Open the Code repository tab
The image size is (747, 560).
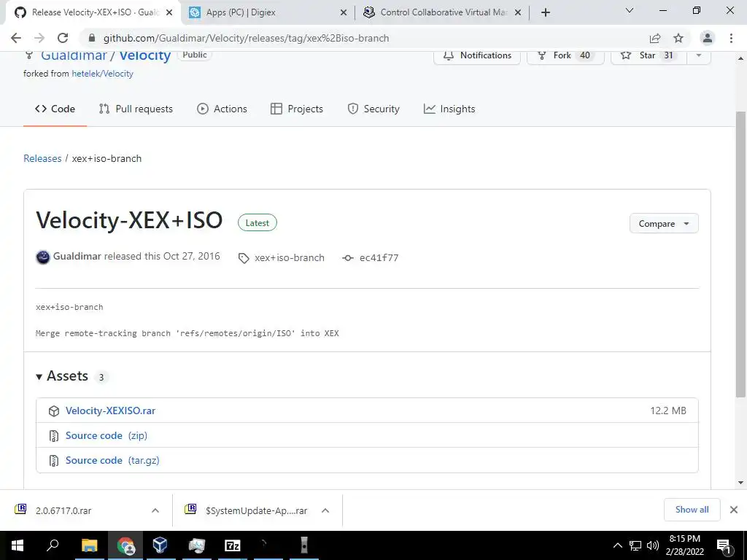click(x=55, y=109)
